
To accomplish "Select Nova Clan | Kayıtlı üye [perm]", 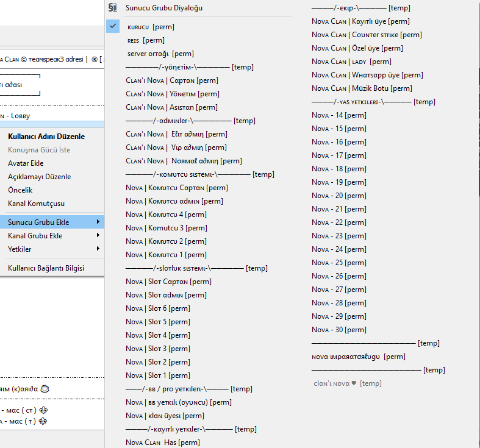I will coord(360,21).
